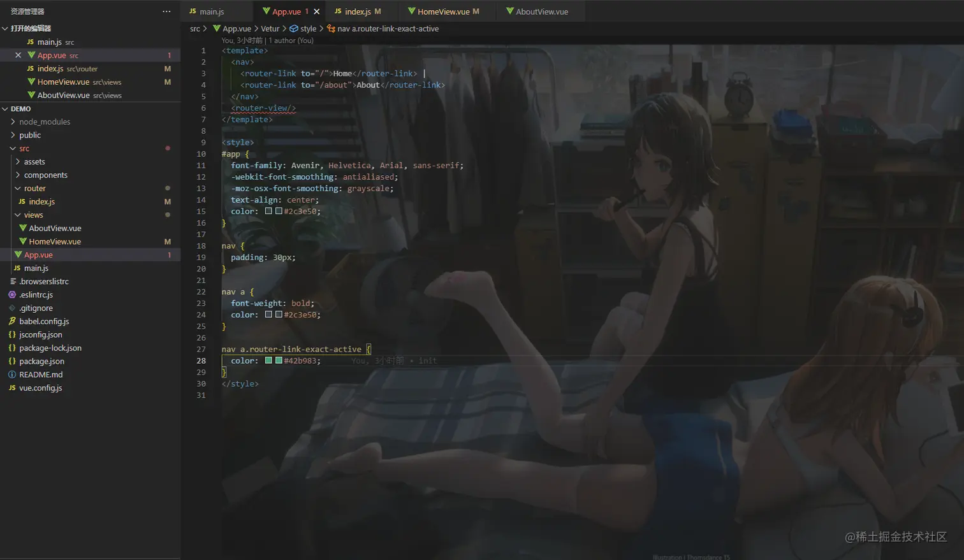Open the README.md file
964x560 pixels.
[90, 375]
